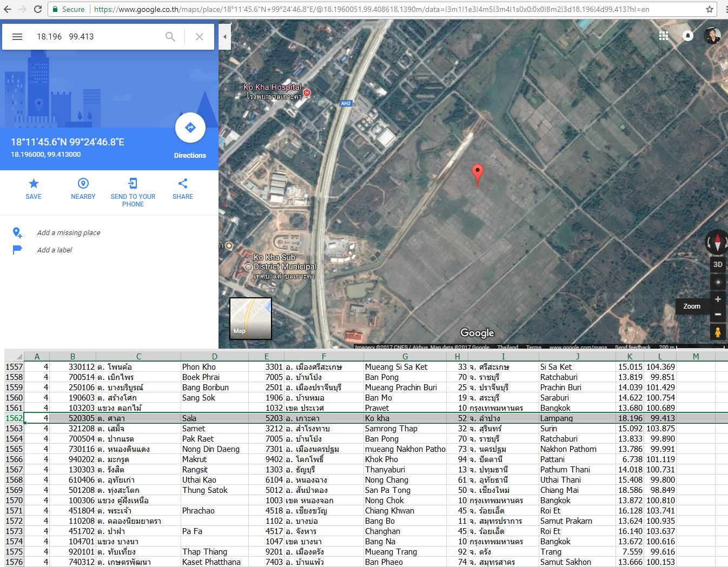Open the Google Maps hamburger menu
The width and height of the screenshot is (728, 567).
click(17, 37)
